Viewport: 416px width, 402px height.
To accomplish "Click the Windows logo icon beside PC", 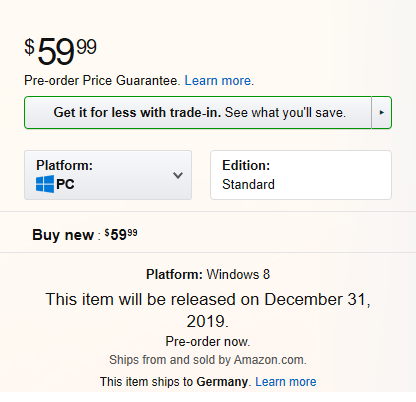I will click(x=45, y=184).
